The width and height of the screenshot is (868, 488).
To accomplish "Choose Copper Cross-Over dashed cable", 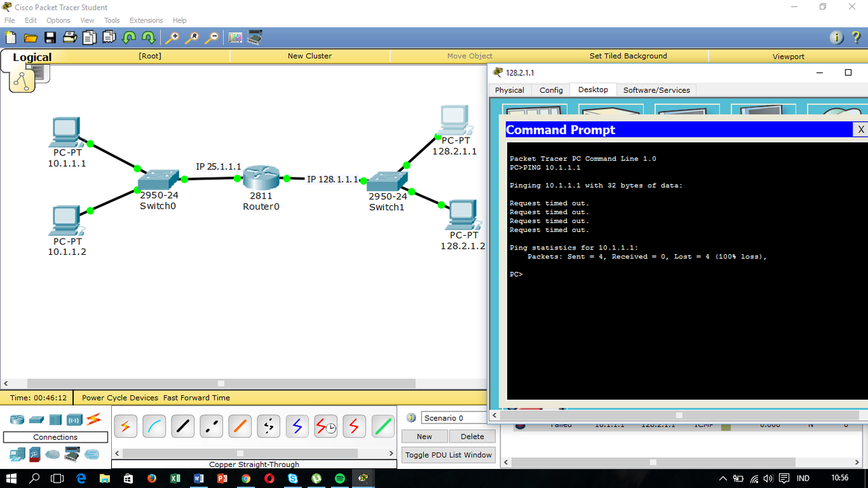I will pyautogui.click(x=211, y=426).
